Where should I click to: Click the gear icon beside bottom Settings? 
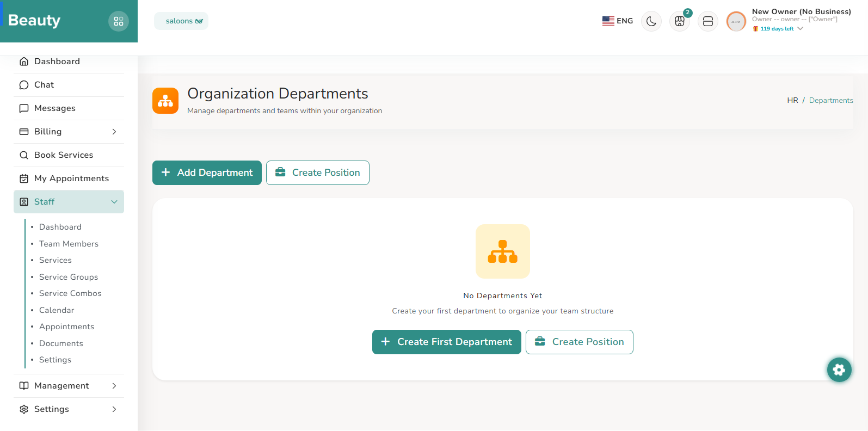(x=24, y=409)
